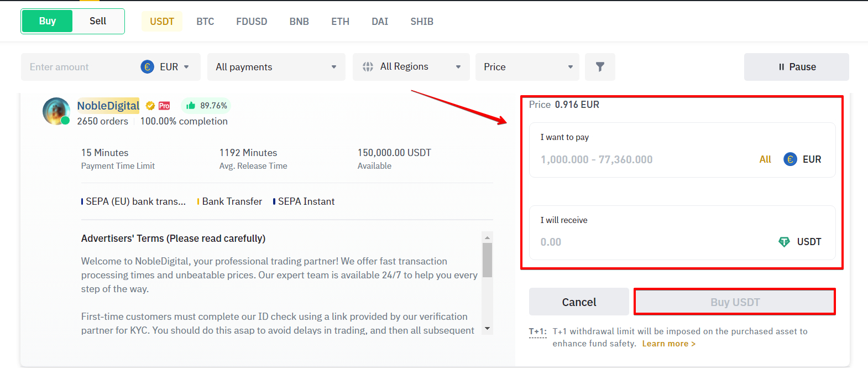Click All to use maximum amount
This screenshot has width=868, height=368.
tap(765, 159)
